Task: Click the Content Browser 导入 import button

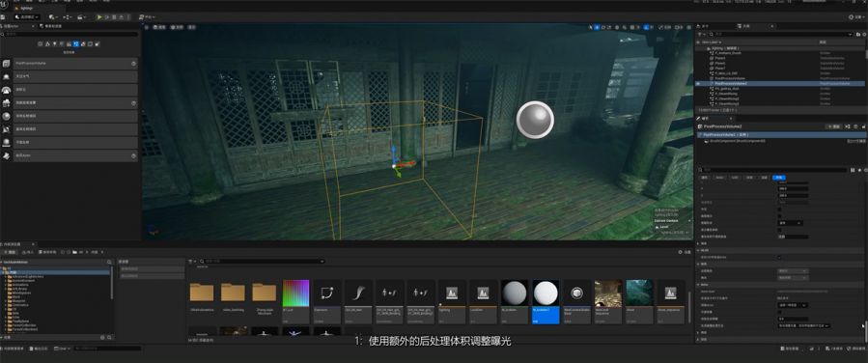Action: (x=28, y=252)
